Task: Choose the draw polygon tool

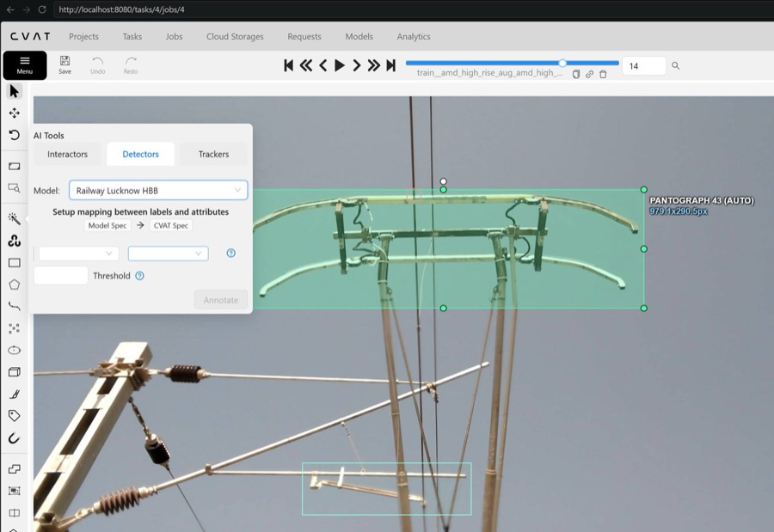Action: 15,284
